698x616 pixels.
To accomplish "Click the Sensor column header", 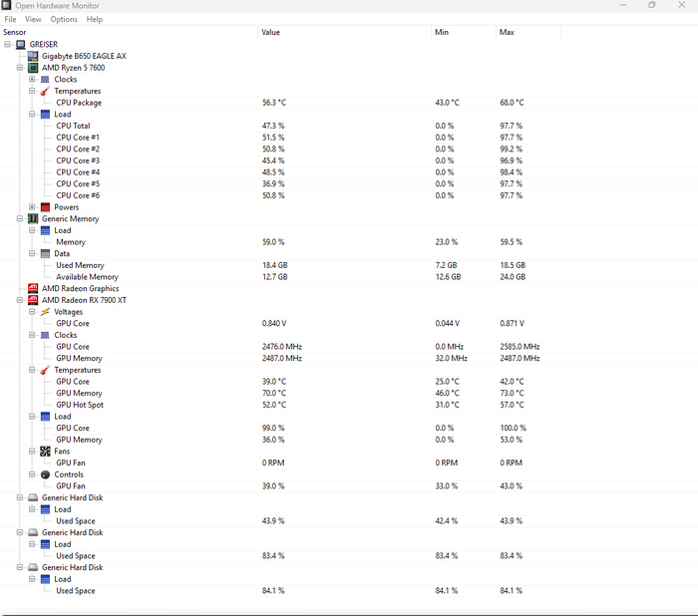I will click(129, 32).
